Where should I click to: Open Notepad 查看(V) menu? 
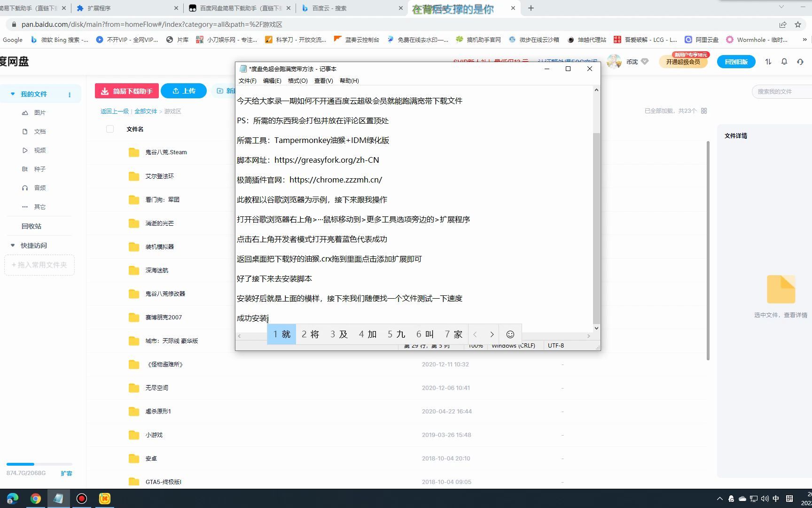coord(323,81)
